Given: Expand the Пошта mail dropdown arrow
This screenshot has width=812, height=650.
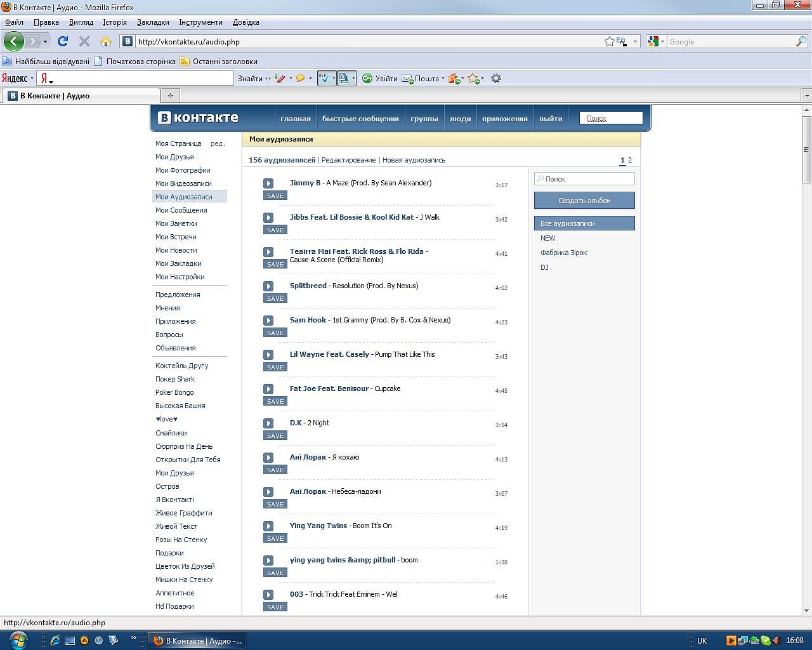Looking at the screenshot, I should pyautogui.click(x=443, y=79).
